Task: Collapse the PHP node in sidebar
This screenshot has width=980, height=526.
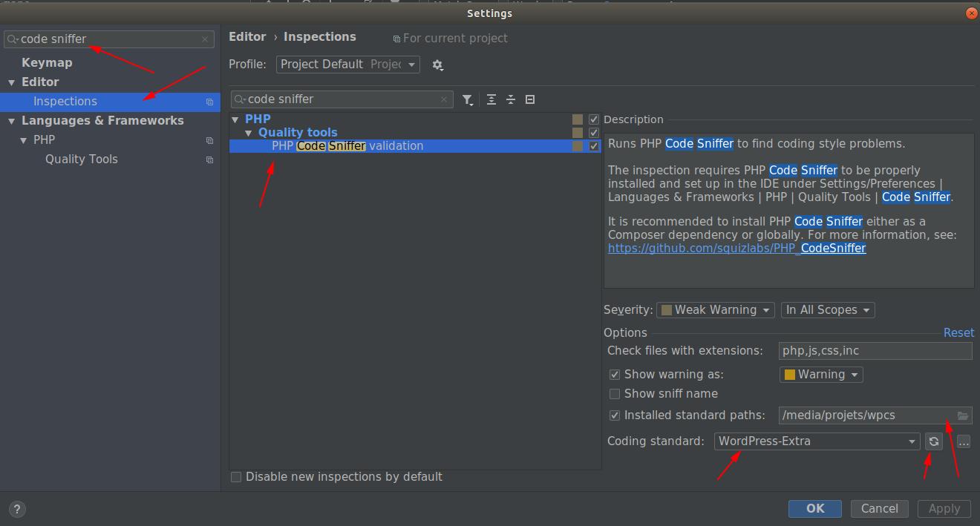Action: pos(23,140)
